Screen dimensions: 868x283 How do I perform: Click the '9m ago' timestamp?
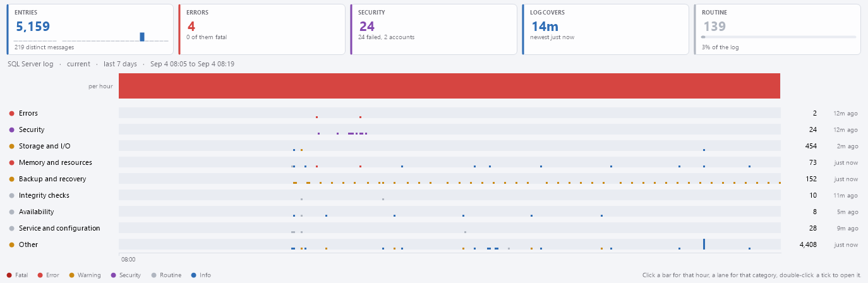(x=847, y=229)
